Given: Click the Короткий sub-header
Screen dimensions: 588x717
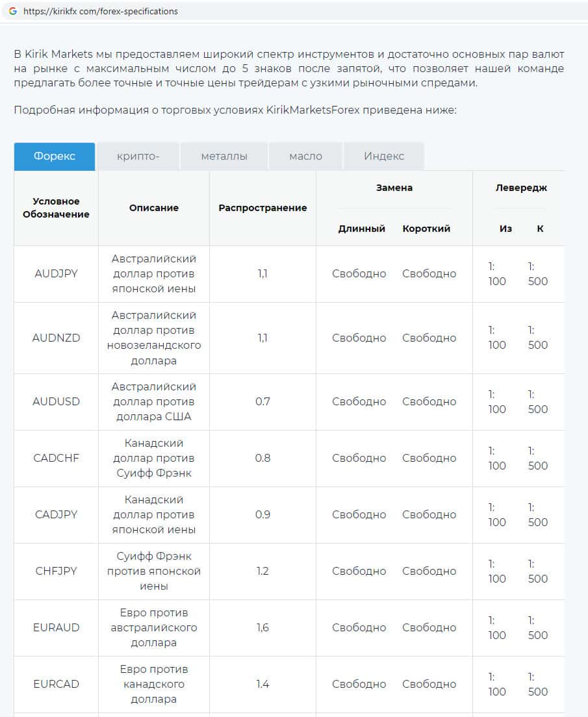Looking at the screenshot, I should pyautogui.click(x=426, y=229).
